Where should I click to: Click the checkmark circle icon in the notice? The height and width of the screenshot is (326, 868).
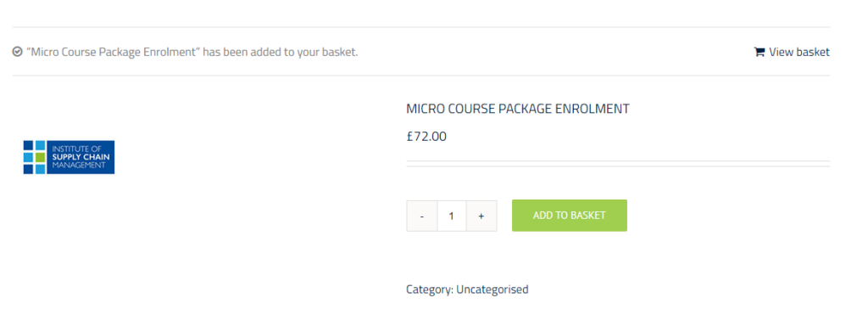click(17, 52)
